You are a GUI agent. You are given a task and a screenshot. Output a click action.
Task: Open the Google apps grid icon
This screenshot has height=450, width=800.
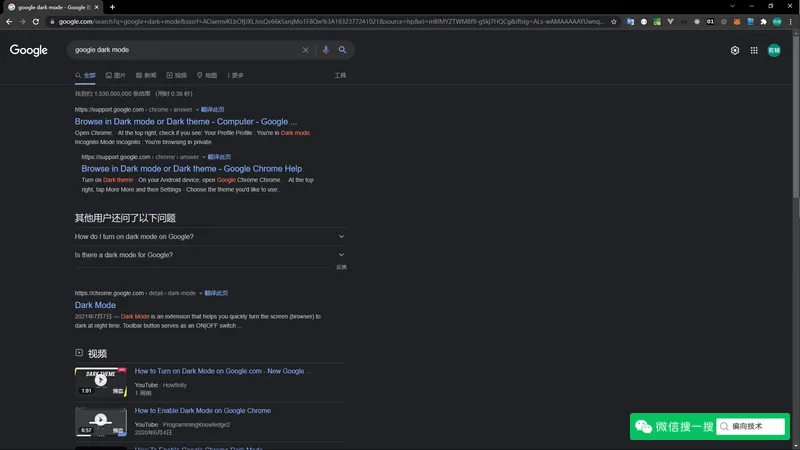pyautogui.click(x=754, y=50)
